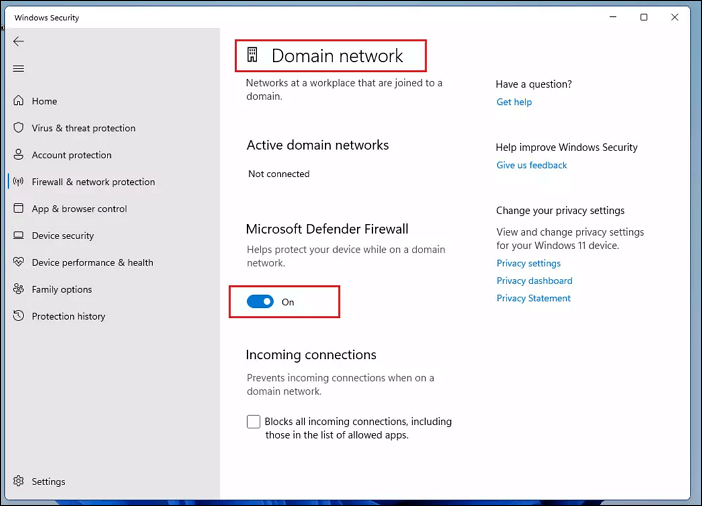Image resolution: width=702 pixels, height=506 pixels.
Task: Open the hamburger navigation menu
Action: (x=18, y=69)
